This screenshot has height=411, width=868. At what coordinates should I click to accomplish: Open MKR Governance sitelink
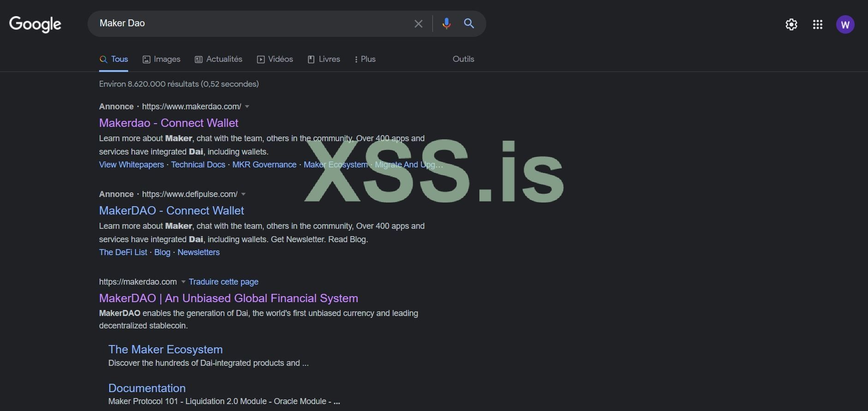point(264,165)
